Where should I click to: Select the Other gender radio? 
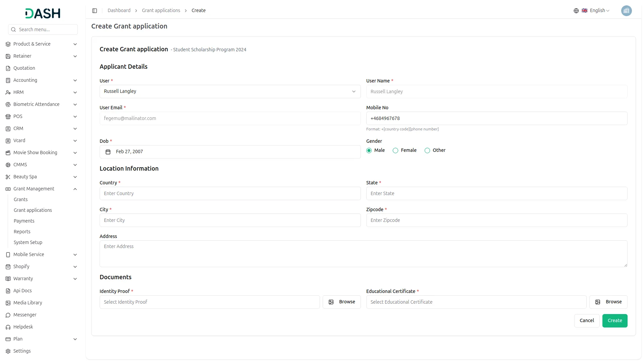click(427, 150)
